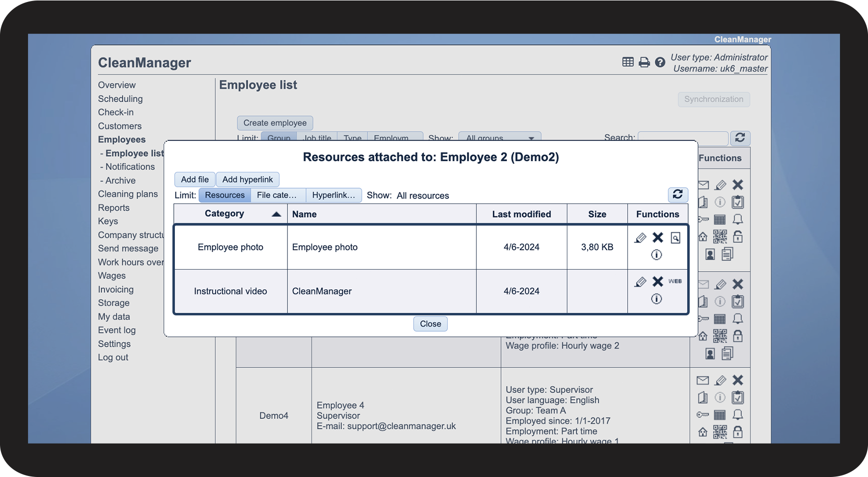Edit the Employee photo resource

(x=640, y=238)
